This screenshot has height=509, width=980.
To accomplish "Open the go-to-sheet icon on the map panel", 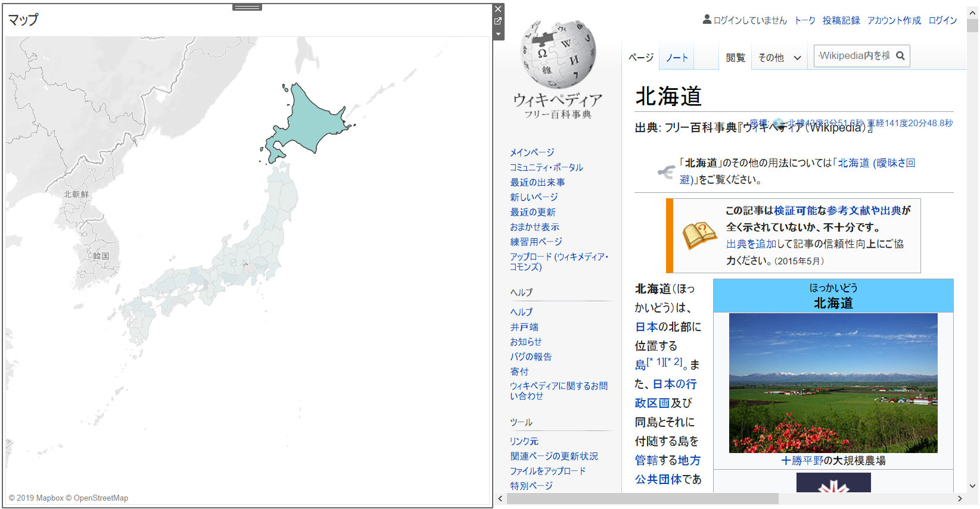I will (498, 21).
